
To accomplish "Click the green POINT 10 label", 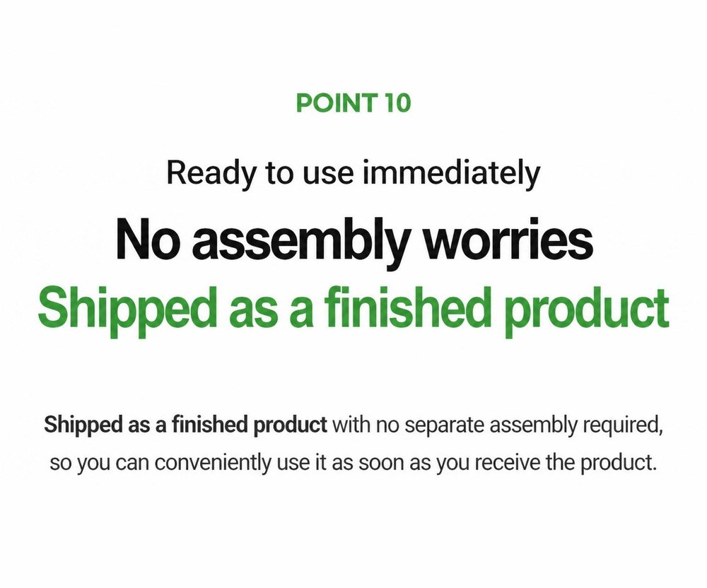I will (353, 102).
